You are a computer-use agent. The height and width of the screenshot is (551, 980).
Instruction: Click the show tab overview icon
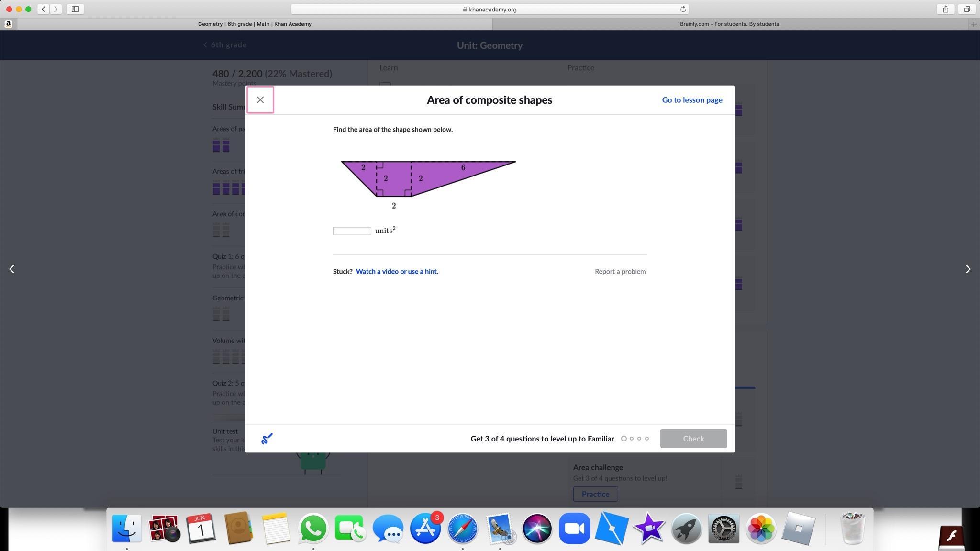click(967, 9)
